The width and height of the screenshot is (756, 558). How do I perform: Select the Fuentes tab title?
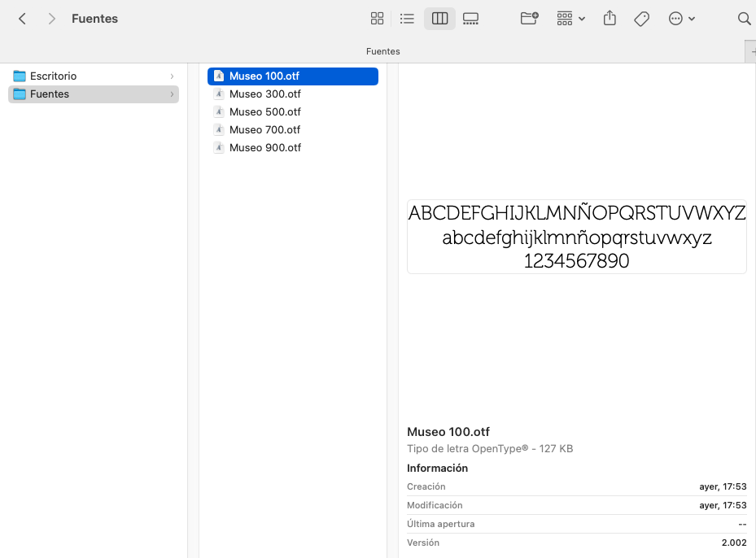tap(382, 51)
